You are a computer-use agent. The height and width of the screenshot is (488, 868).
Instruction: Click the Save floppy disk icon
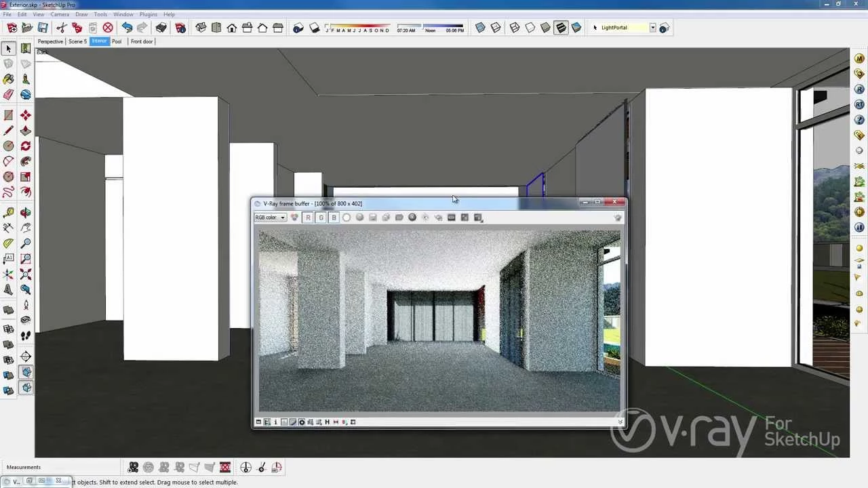click(43, 28)
